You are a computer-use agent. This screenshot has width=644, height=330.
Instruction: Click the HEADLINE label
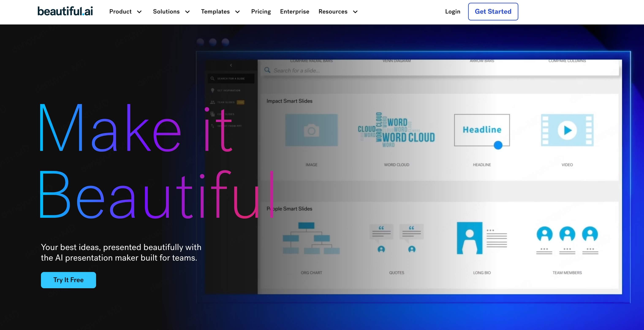pyautogui.click(x=482, y=165)
